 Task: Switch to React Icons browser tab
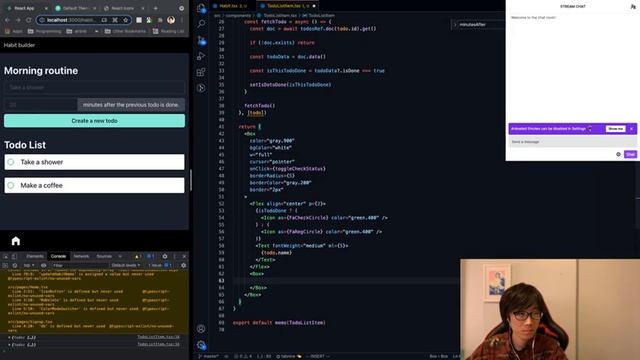(x=123, y=8)
